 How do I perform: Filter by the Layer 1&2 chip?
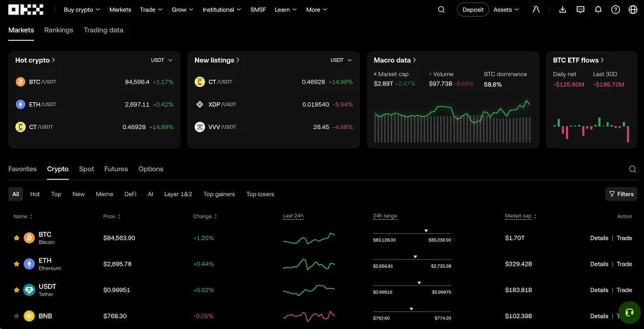pyautogui.click(x=178, y=194)
